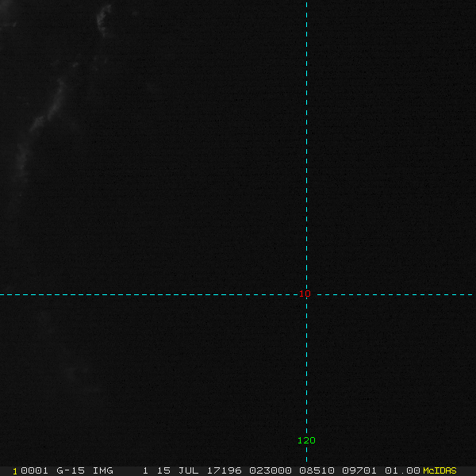Click the "IMG" status bar entry
Viewport: 476px width, 476px height.
pos(103,470)
